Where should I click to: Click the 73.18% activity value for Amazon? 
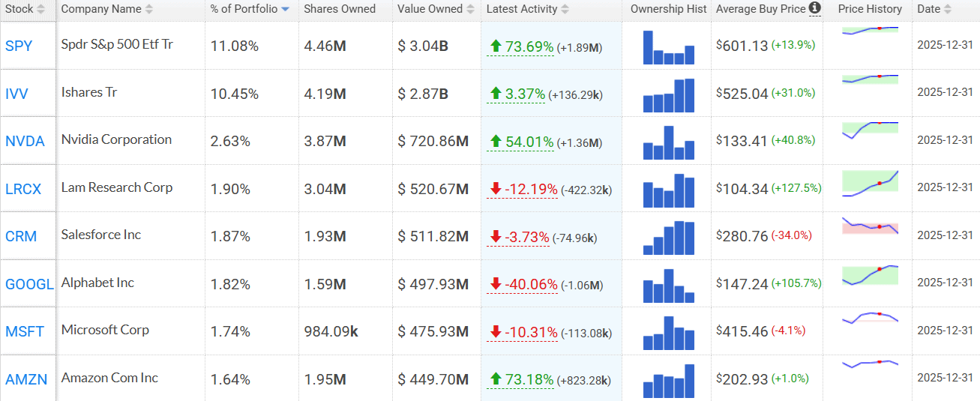pyautogui.click(x=529, y=379)
